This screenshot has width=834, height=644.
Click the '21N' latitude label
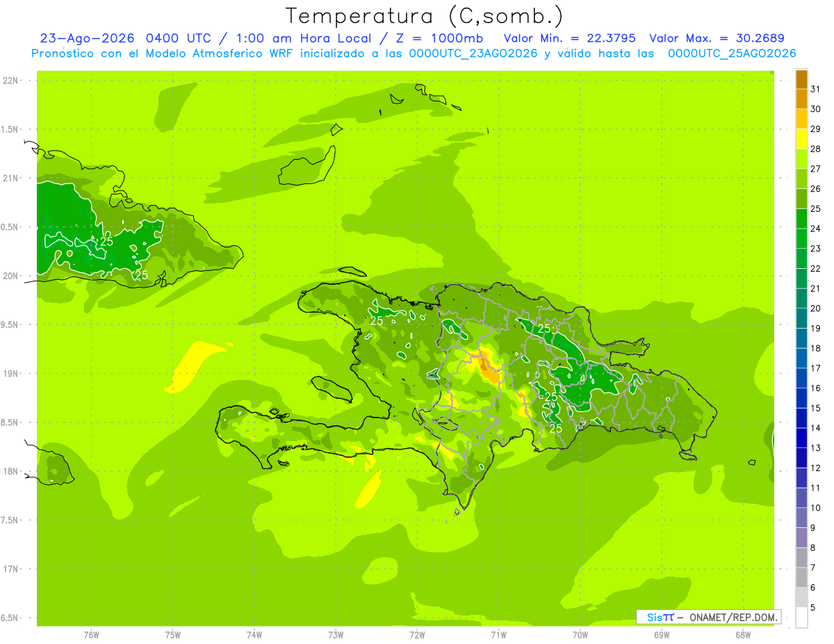(x=10, y=179)
